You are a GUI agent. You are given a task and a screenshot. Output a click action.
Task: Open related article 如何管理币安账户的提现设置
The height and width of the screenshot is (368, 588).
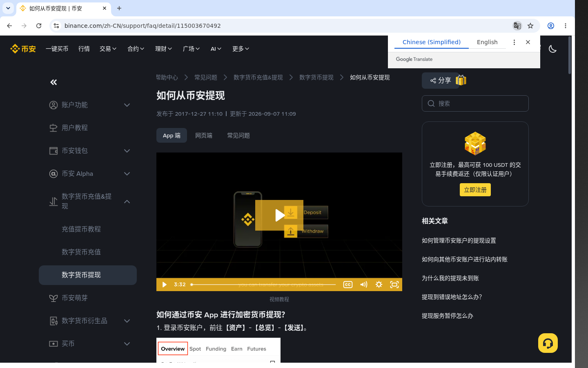point(459,240)
